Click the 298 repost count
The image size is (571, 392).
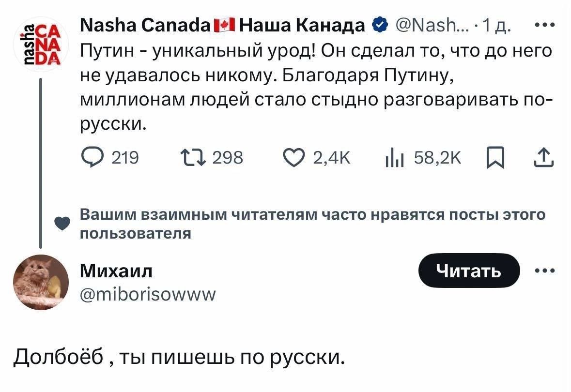point(228,158)
